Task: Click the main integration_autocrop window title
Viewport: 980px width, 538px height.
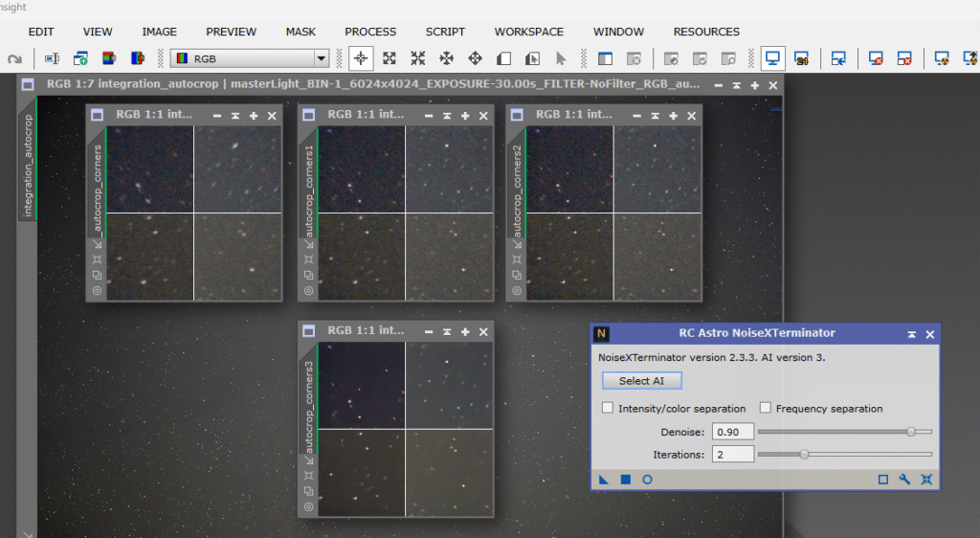Action: (x=373, y=84)
